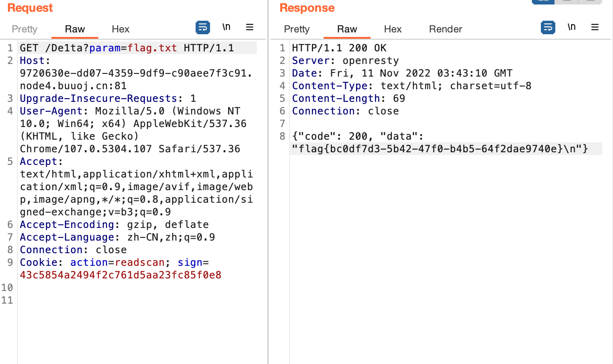
Task: Click the Accept header on request line 5
Action: coord(38,161)
